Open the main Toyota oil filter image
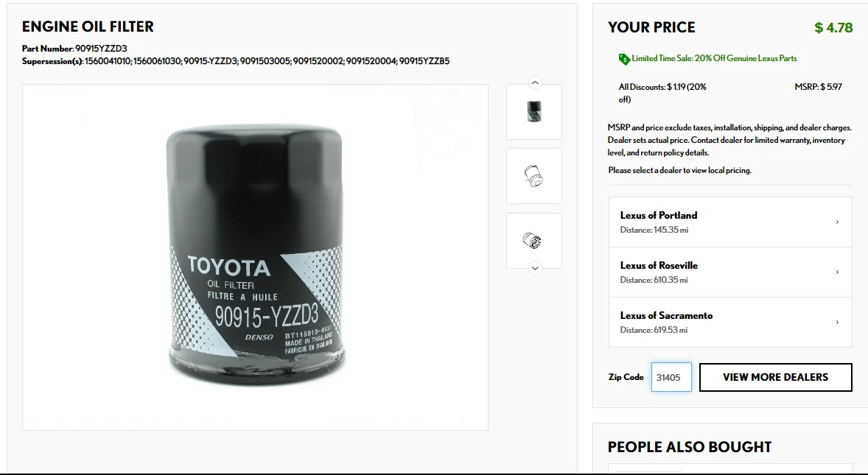This screenshot has height=475, width=868. [x=255, y=257]
